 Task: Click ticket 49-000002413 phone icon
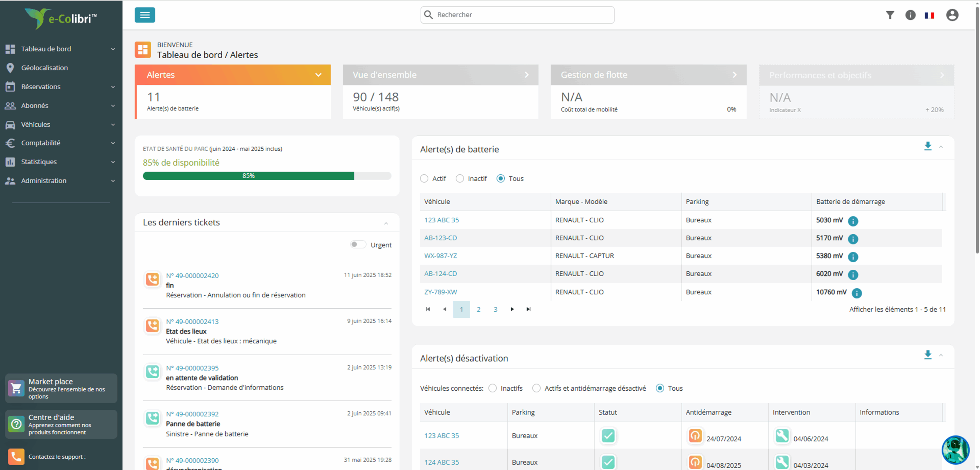[x=152, y=325]
